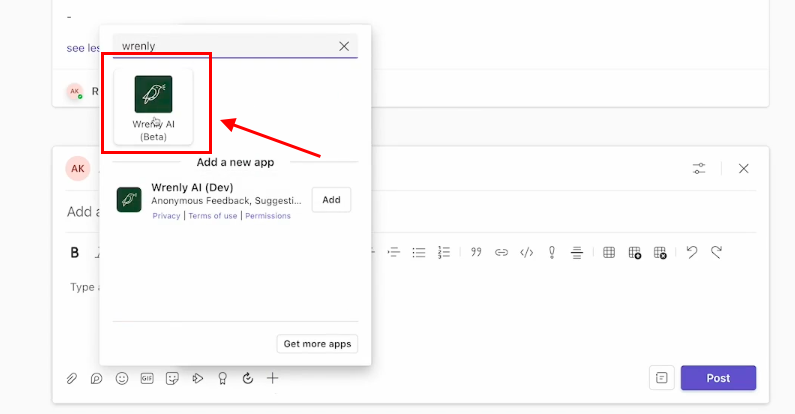Insert a bulleted list
The height and width of the screenshot is (414, 795).
419,252
